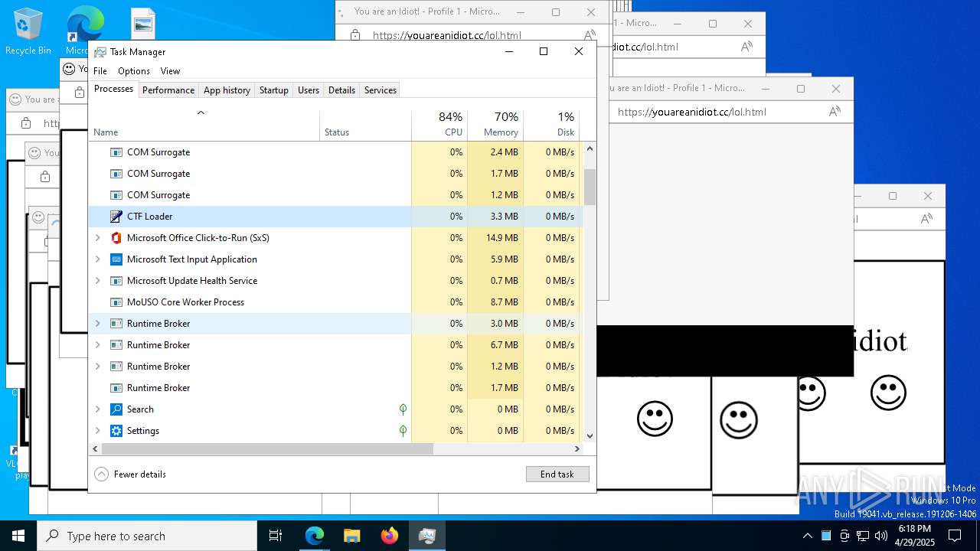Screen dimensions: 980x551
Task: Click Fewer details button
Action: pyautogui.click(x=130, y=474)
